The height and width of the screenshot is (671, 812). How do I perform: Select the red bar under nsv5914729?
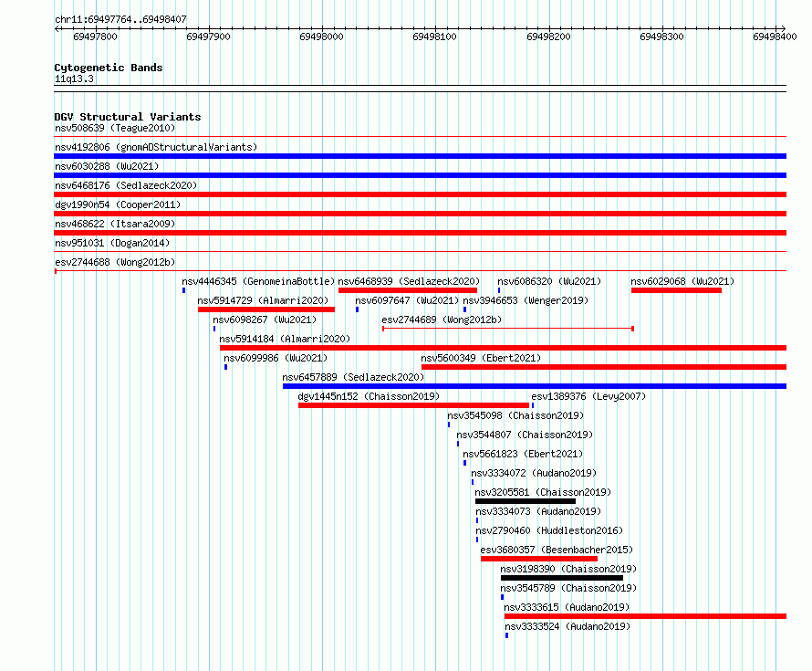(x=266, y=309)
